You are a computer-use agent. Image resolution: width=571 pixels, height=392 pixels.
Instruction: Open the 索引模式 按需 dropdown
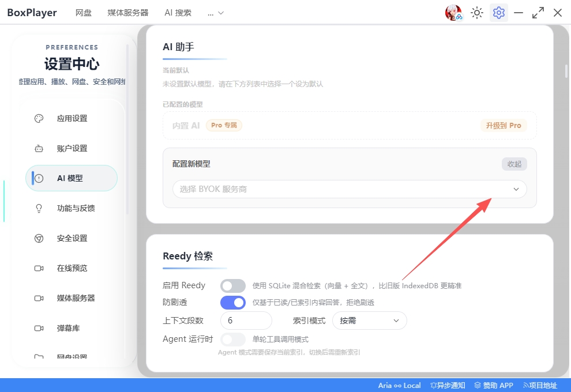[x=369, y=321]
